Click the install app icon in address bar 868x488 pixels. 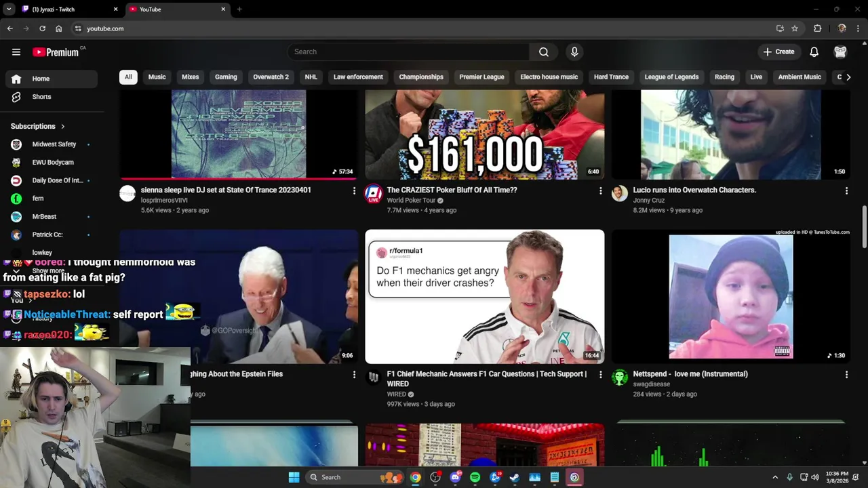tap(780, 28)
